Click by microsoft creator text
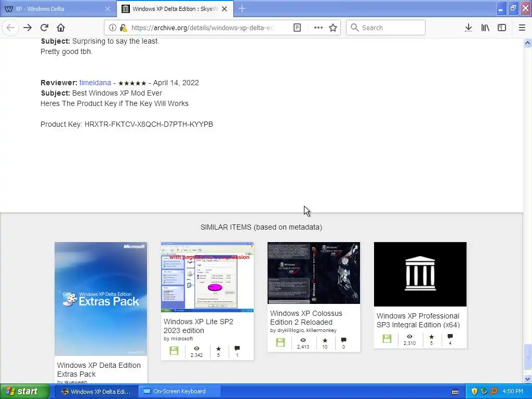The width and height of the screenshot is (532, 399). tap(178, 339)
